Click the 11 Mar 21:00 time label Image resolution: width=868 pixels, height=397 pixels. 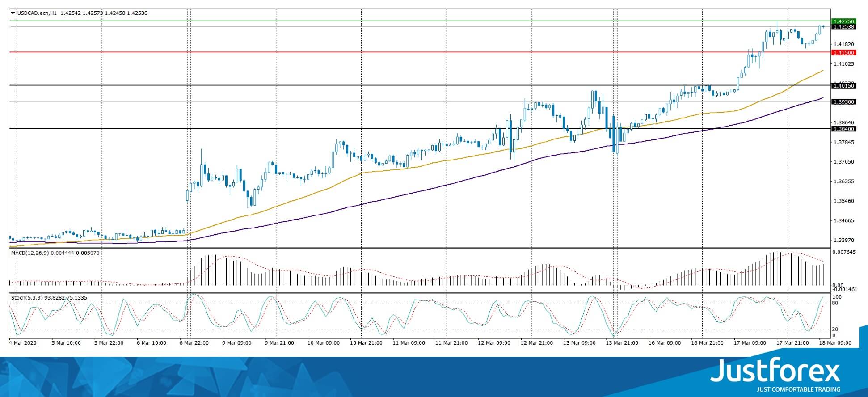tap(451, 343)
